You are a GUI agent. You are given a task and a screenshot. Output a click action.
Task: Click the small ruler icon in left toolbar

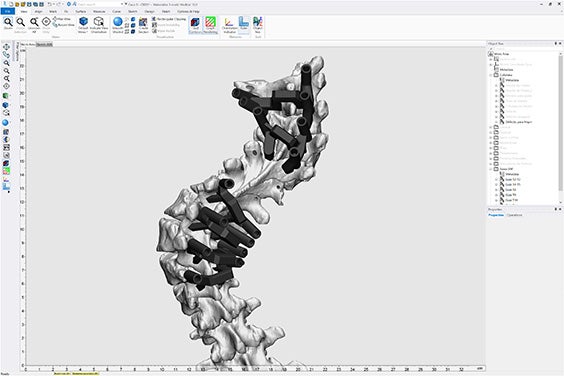[x=6, y=186]
